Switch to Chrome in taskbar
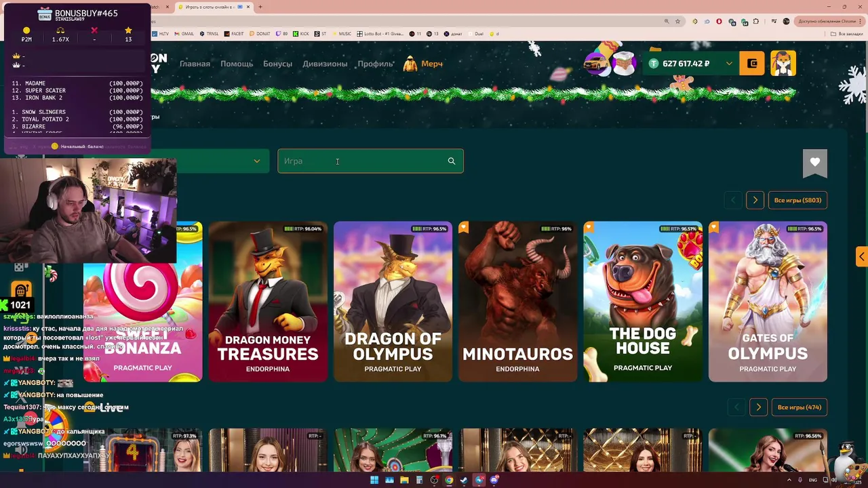868x488 pixels. pos(449,480)
